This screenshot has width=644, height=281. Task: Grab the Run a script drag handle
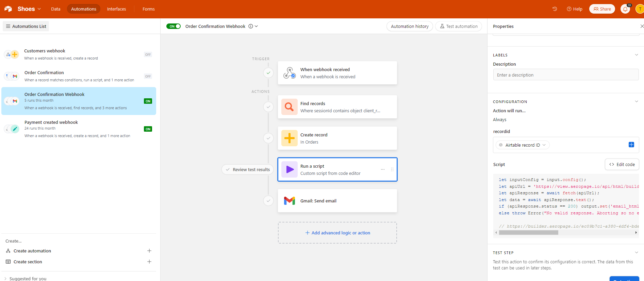point(392,169)
